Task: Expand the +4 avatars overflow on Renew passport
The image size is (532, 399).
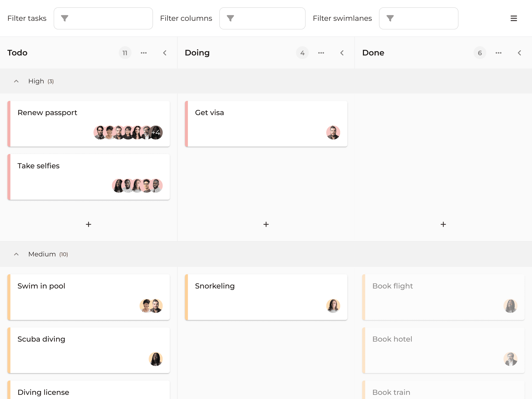Action: 156,132
